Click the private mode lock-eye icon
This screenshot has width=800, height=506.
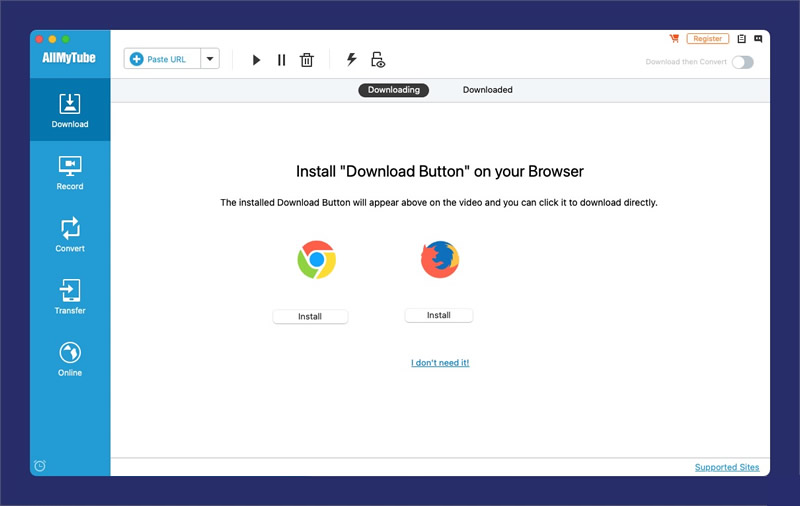(378, 60)
